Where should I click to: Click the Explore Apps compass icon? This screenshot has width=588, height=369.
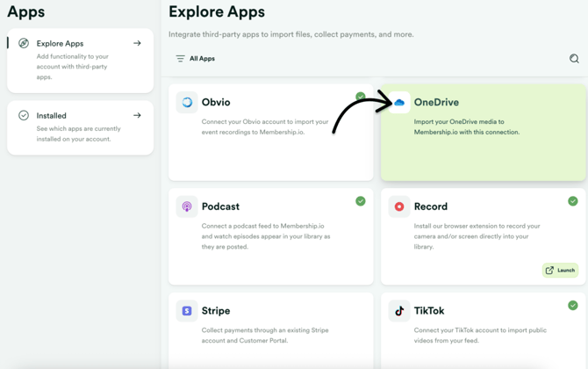tap(24, 43)
